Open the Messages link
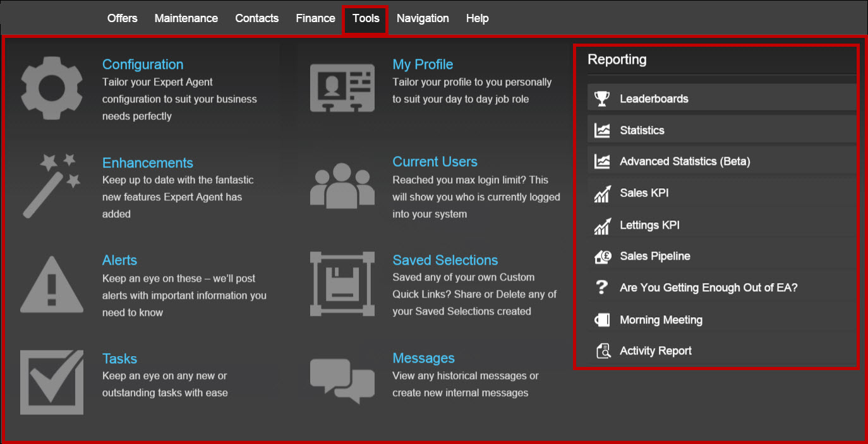The image size is (868, 444). (424, 358)
